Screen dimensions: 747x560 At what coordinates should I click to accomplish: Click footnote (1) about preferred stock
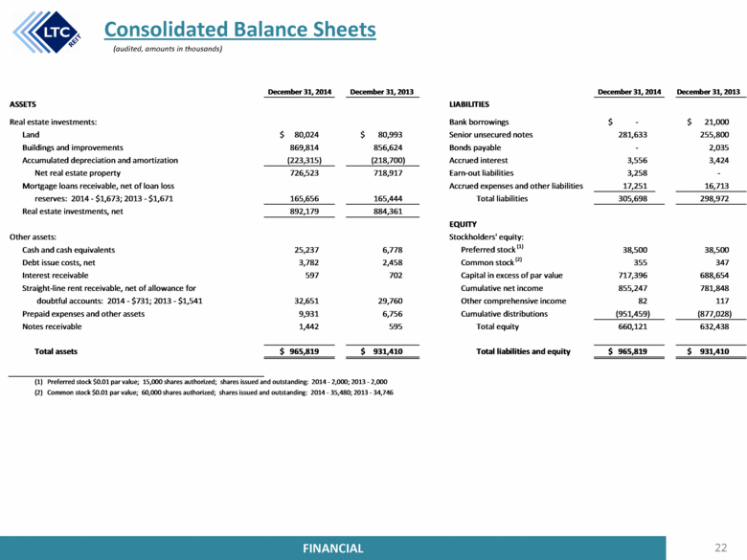click(x=211, y=382)
